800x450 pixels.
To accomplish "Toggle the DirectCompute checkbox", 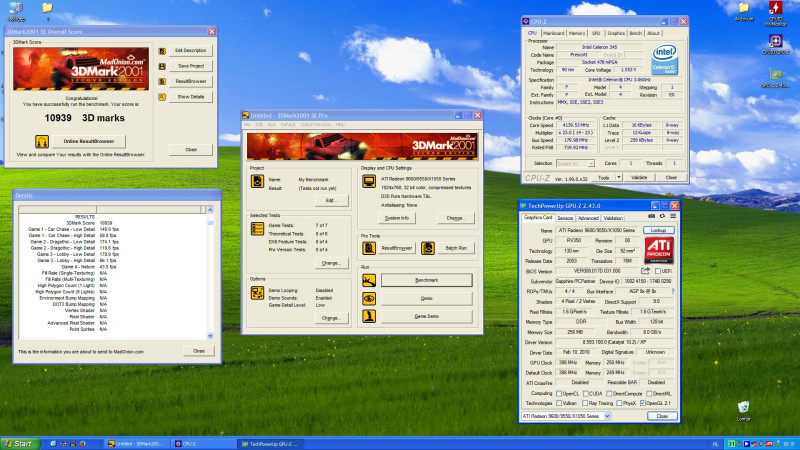I will click(x=609, y=394).
